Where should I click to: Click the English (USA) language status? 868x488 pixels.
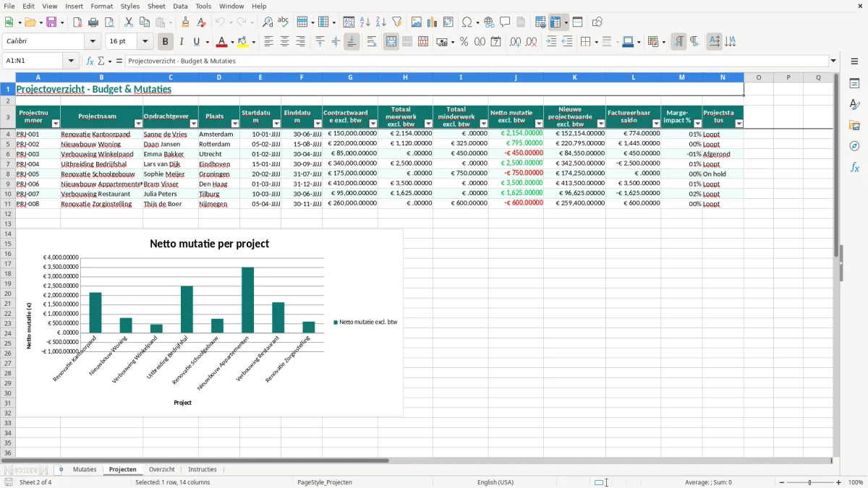point(495,482)
